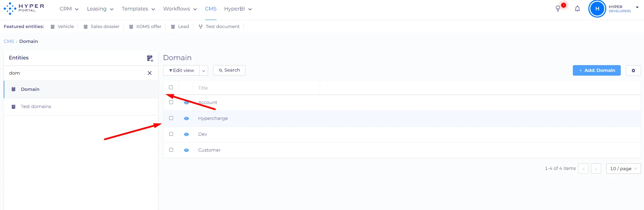The image size is (644, 210).
Task: Click the Sales dossier database icon
Action: coord(86,27)
